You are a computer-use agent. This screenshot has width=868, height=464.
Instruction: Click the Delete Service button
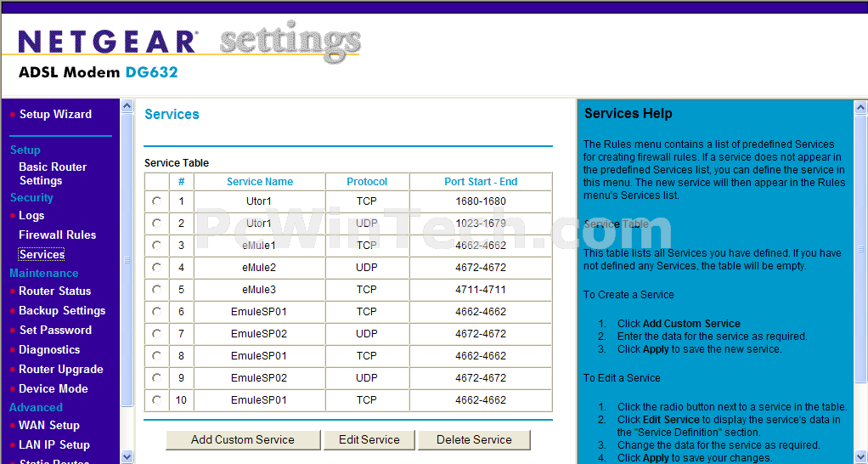(474, 439)
